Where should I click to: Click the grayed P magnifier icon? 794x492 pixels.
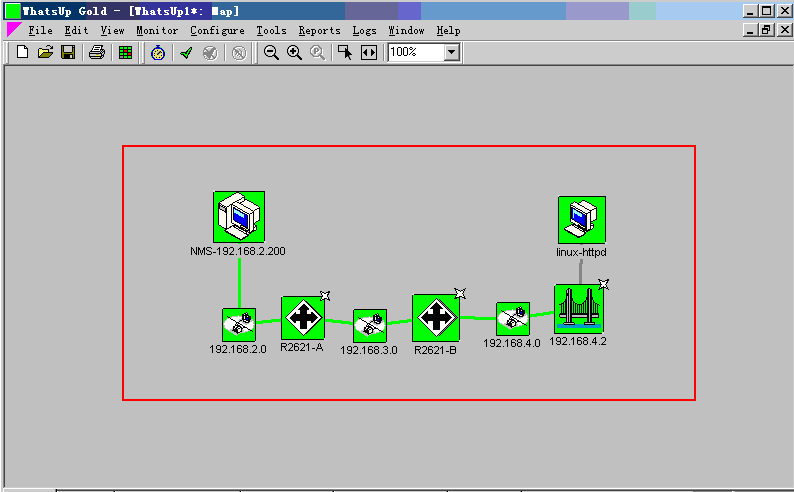pos(317,53)
